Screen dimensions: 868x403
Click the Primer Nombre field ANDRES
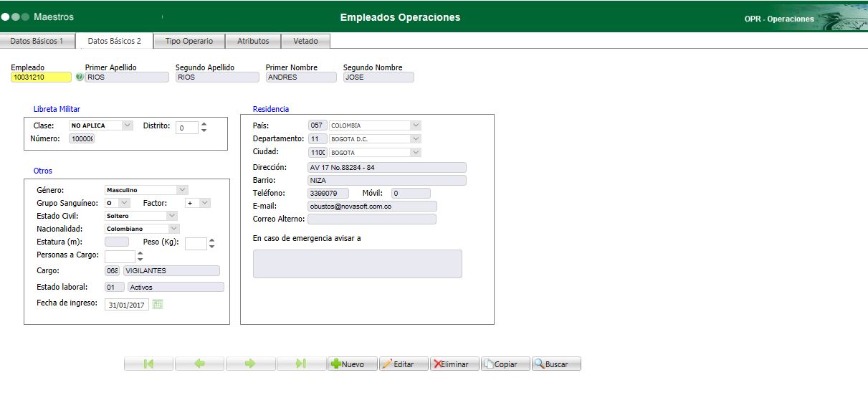coord(301,77)
